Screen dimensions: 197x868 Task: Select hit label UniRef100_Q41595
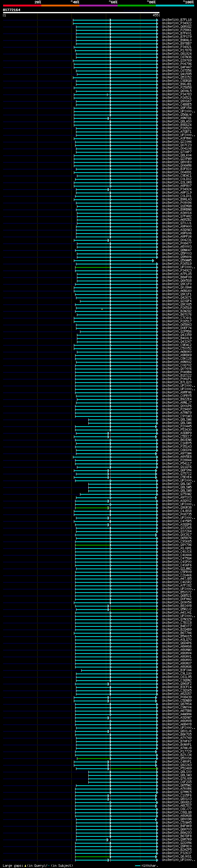(x=177, y=74)
